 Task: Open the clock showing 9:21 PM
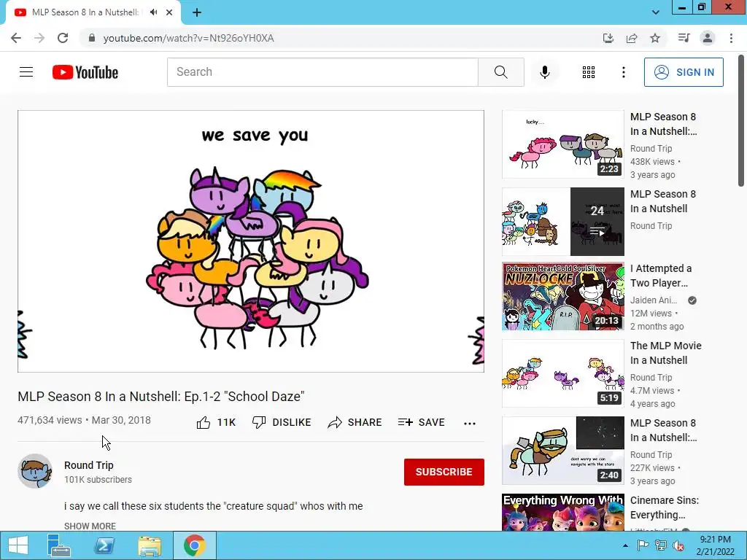pos(715,545)
